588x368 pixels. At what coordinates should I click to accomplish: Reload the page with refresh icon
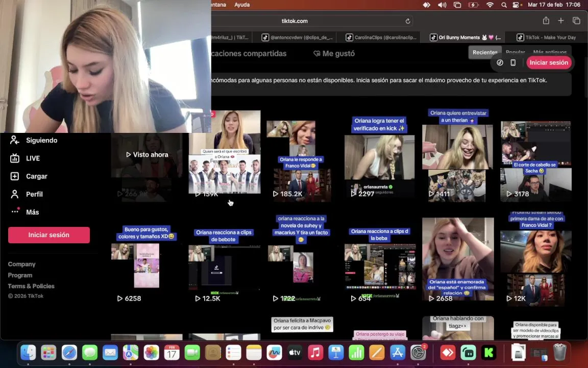[x=408, y=21]
